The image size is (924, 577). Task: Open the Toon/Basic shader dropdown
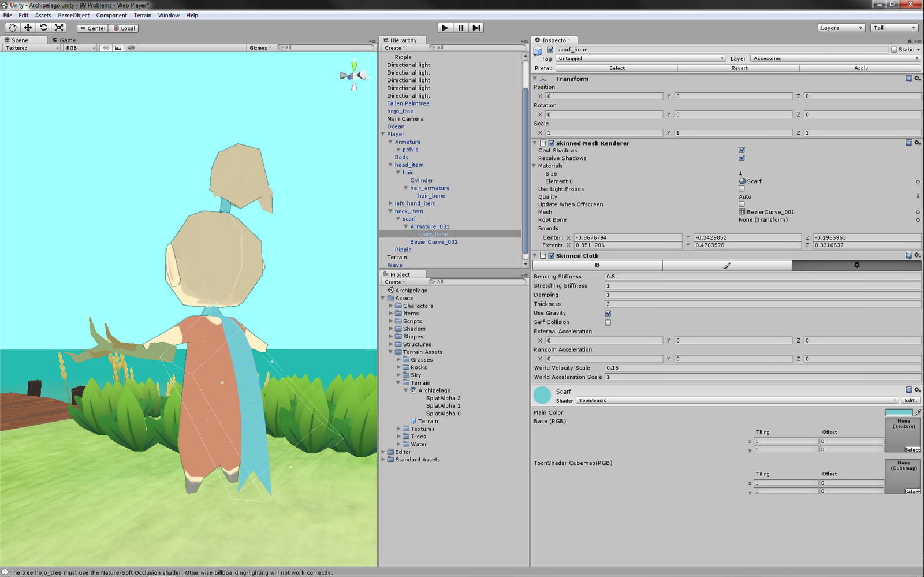[733, 400]
